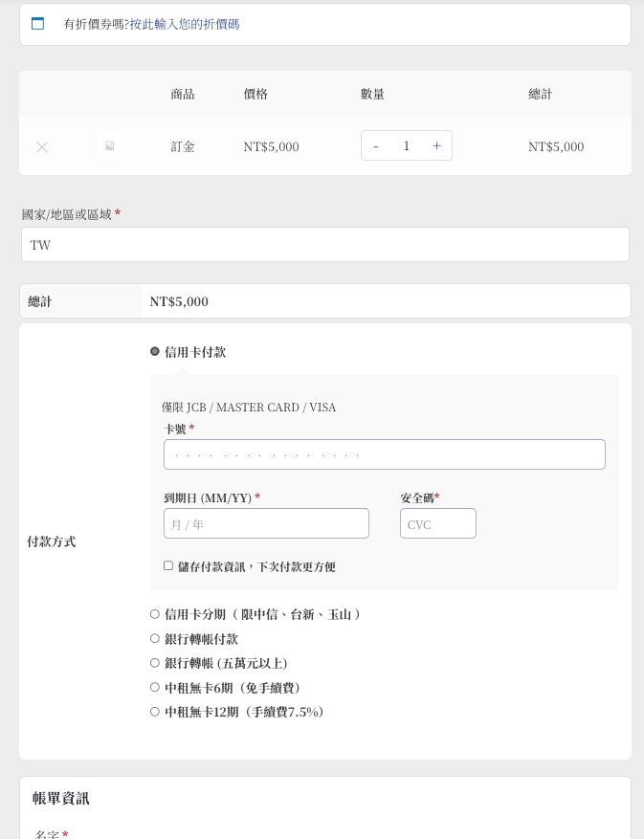Click the coupon ticket icon
644x839 pixels.
(37, 23)
